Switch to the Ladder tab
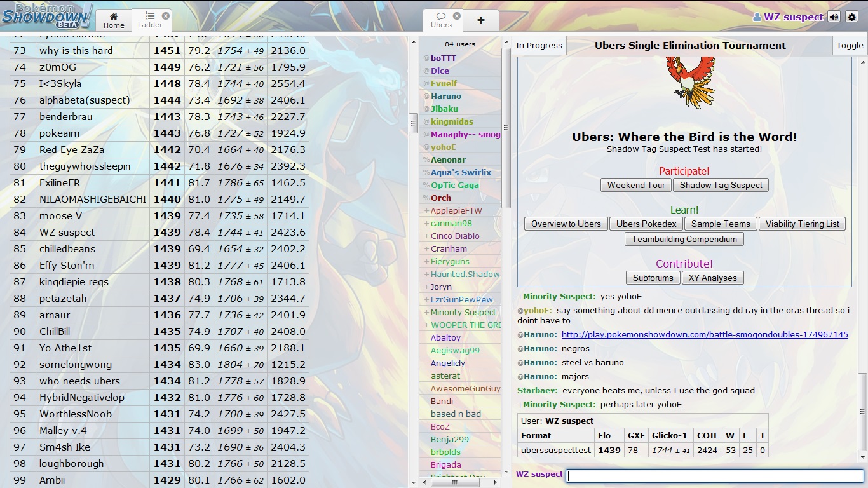The width and height of the screenshot is (868, 488). [x=150, y=20]
